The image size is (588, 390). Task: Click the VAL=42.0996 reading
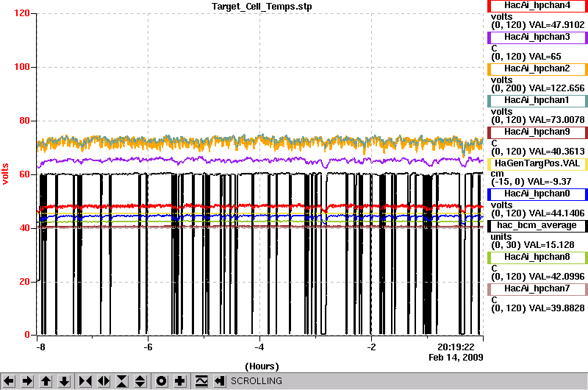(x=556, y=277)
